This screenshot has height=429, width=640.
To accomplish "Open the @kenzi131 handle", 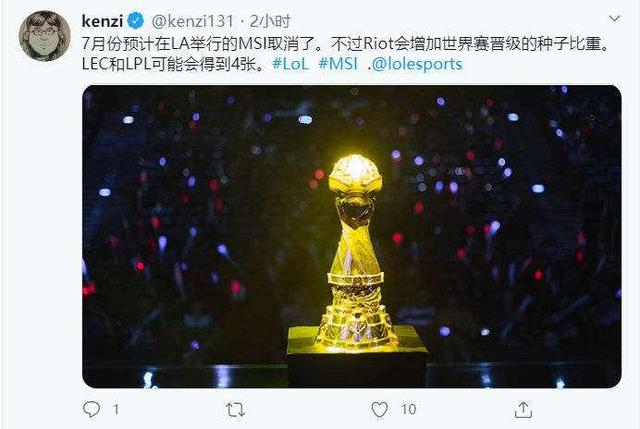I will (x=193, y=21).
